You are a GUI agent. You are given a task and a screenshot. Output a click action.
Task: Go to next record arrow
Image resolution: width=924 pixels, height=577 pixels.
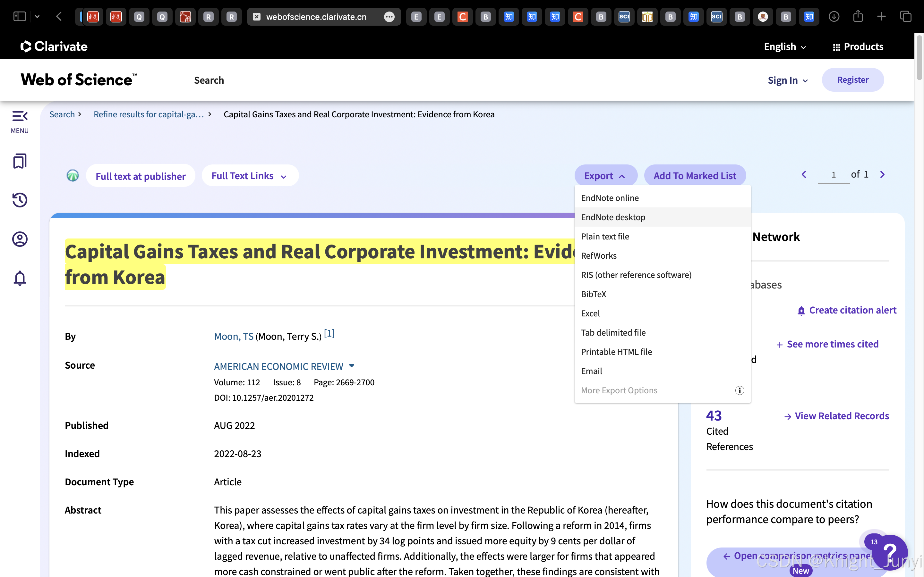pyautogui.click(x=882, y=174)
